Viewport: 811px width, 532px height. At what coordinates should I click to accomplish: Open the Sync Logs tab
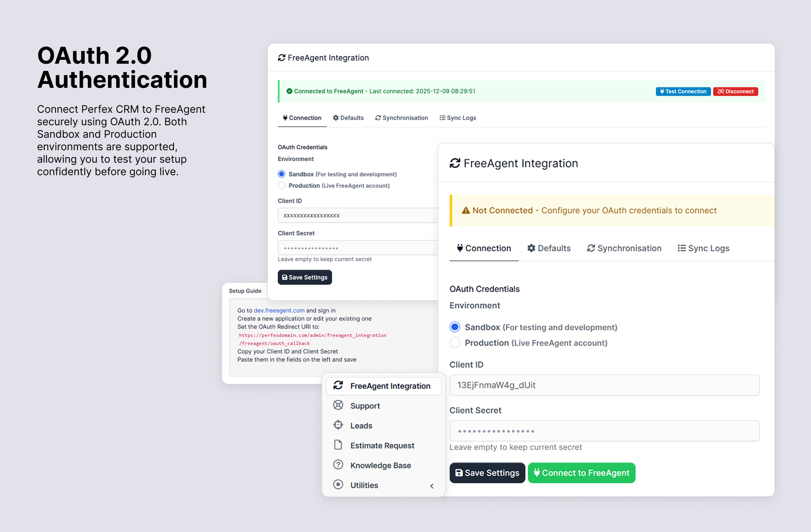[x=703, y=248]
